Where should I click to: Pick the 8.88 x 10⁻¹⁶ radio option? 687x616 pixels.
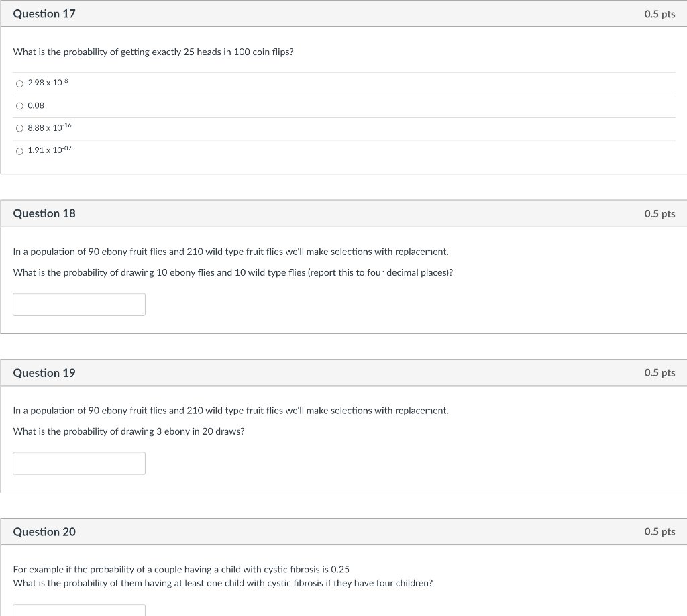click(x=19, y=128)
